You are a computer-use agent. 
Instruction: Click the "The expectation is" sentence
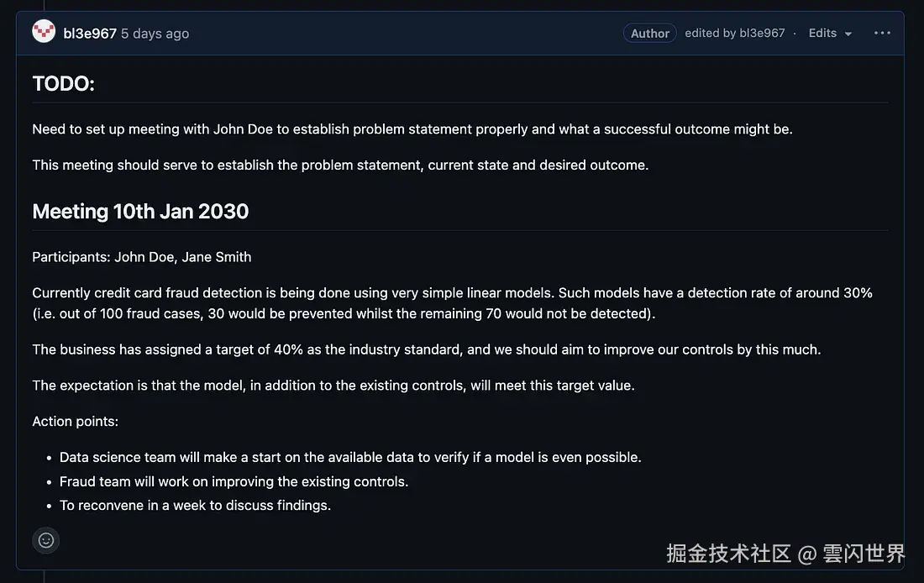tap(333, 386)
